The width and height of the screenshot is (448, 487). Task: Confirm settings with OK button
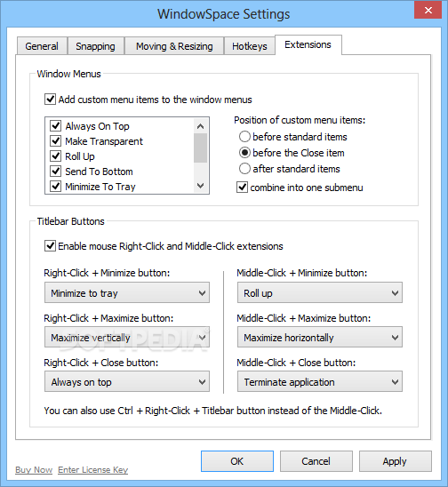click(237, 461)
